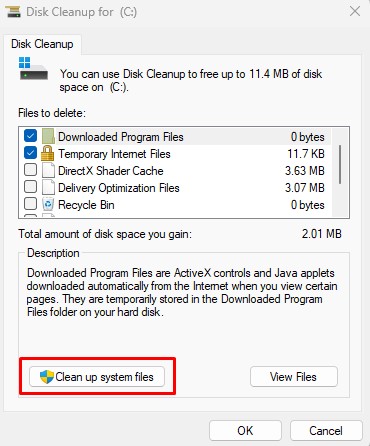This screenshot has width=370, height=446.
Task: Close the Disk Cleanup window
Action: [x=355, y=12]
